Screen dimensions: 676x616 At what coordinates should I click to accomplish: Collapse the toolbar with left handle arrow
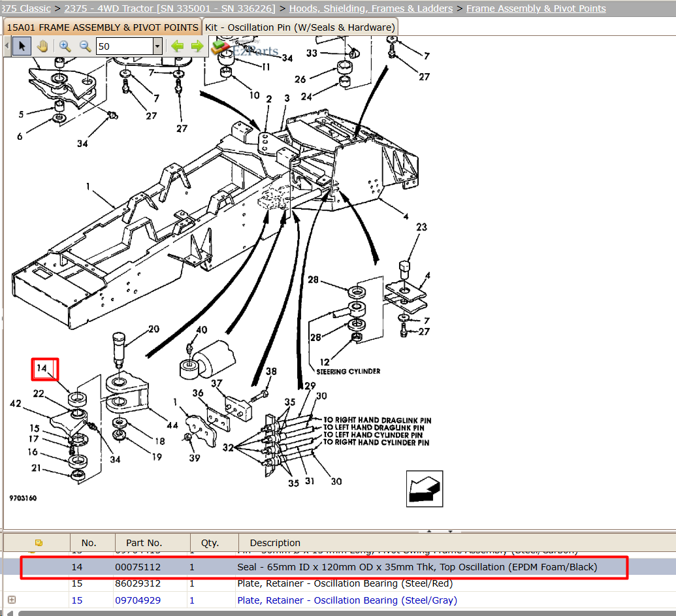click(7, 46)
